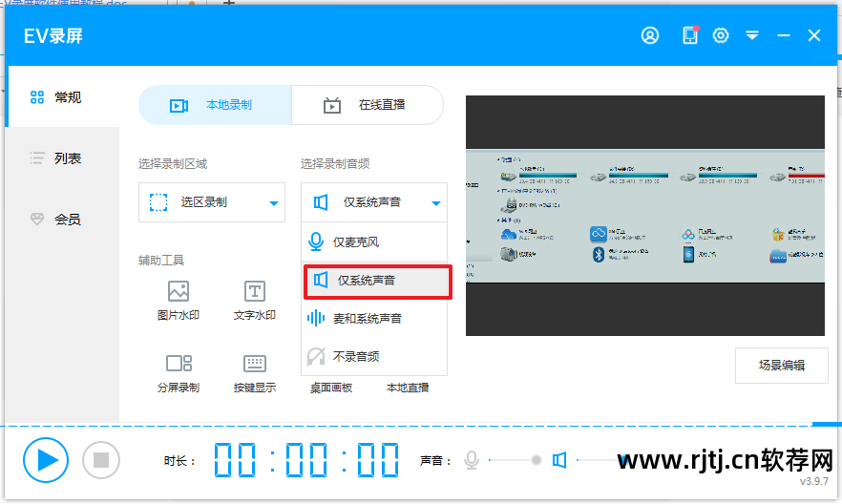
Task: Open the settings gear icon
Action: [x=721, y=35]
